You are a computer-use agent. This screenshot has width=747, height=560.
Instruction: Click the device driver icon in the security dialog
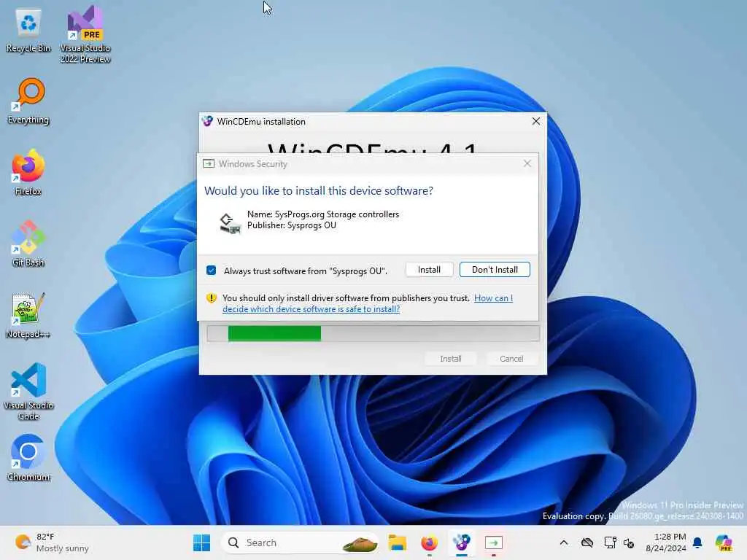click(230, 223)
